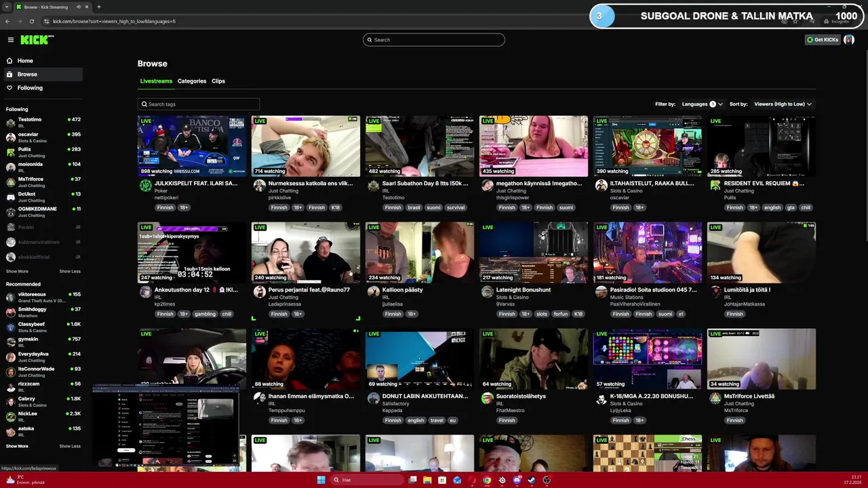Click nettipokeri channel avatar under first stream

145,186
